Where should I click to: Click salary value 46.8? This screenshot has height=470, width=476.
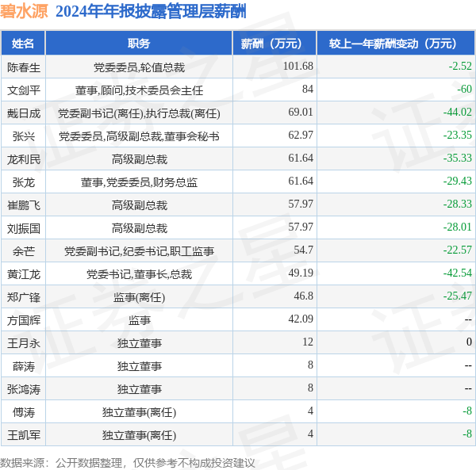[303, 296]
